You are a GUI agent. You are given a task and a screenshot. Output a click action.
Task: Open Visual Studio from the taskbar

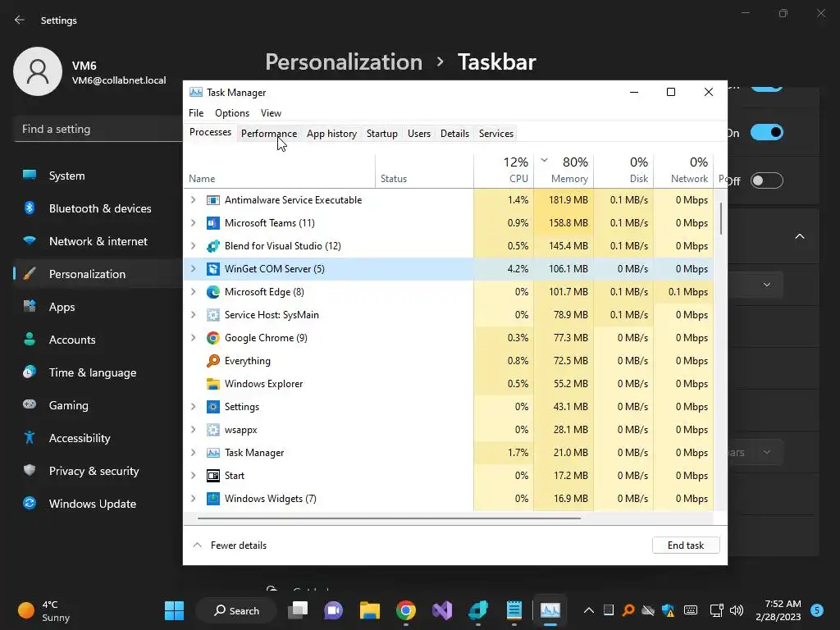442,610
